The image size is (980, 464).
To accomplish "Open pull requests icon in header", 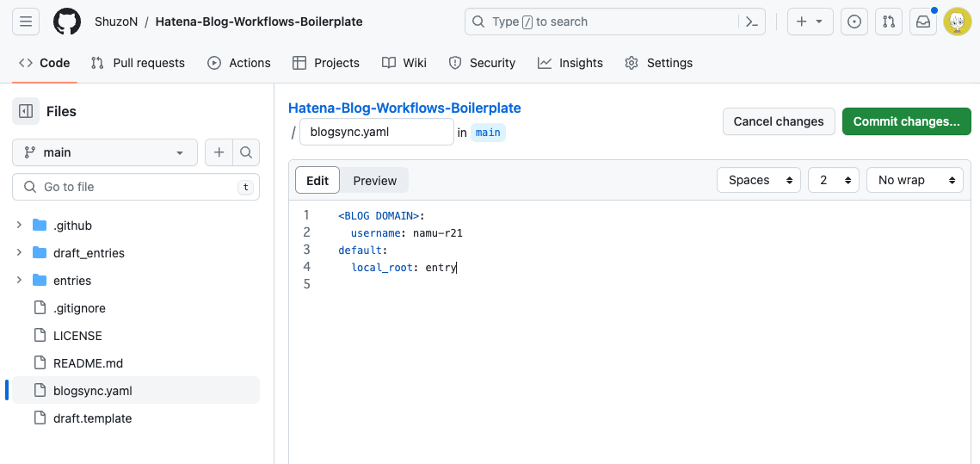I will point(889,22).
